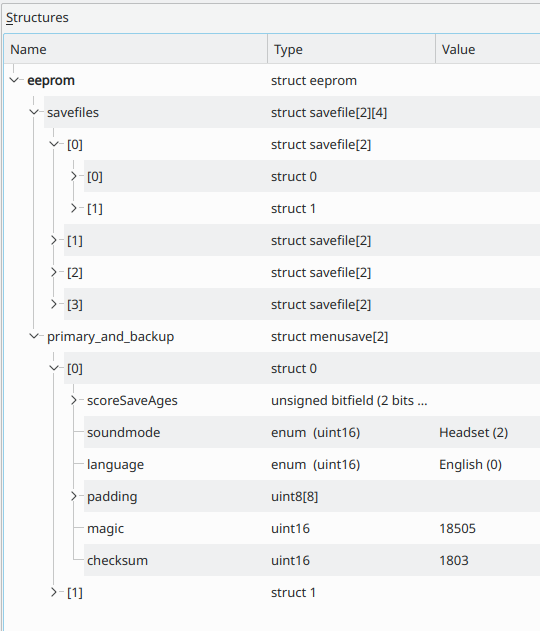Click the Value column header

(488, 49)
